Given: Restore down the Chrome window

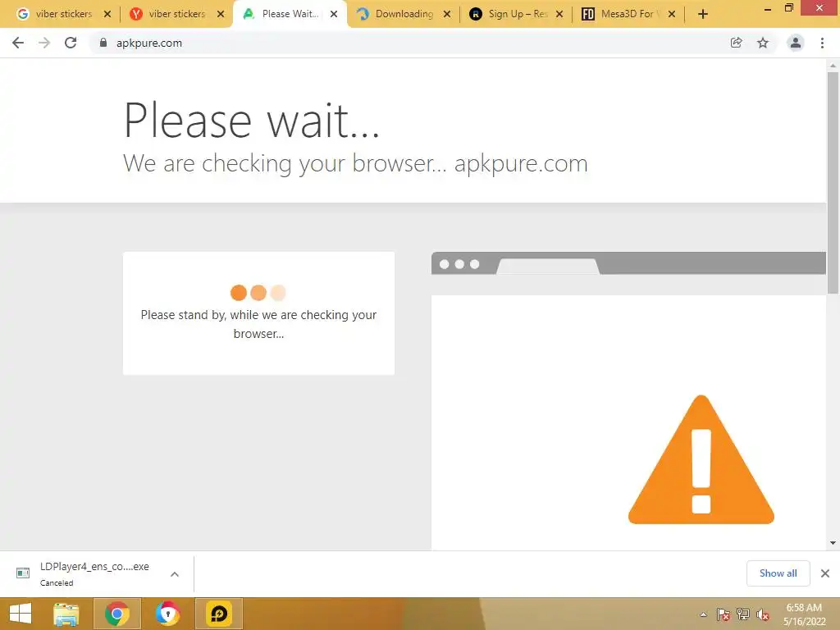Looking at the screenshot, I should click(x=788, y=7).
